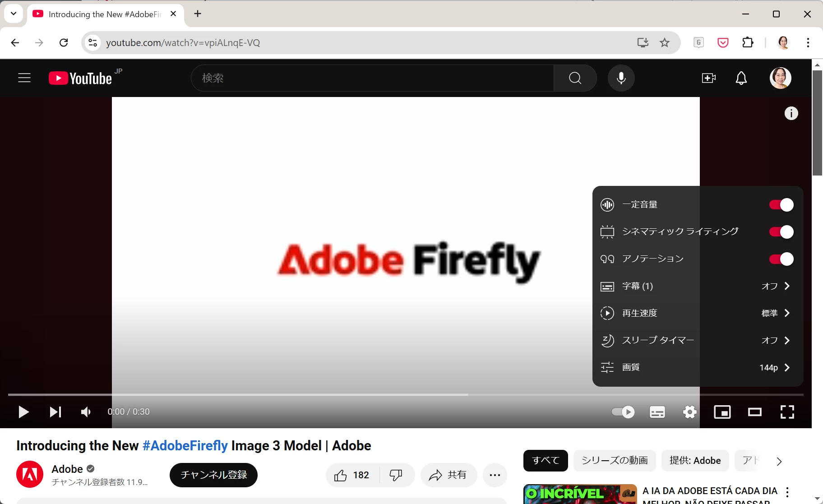Install app icon in address bar
Image resolution: width=823 pixels, height=504 pixels.
643,43
